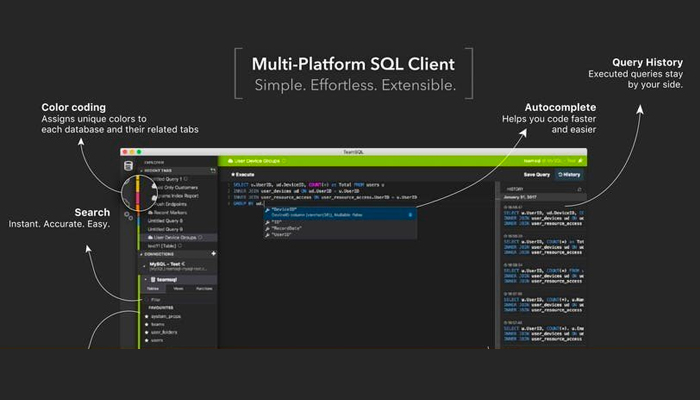Click info icon on DeviceID suggestion row
700x400 pixels.
coord(410,215)
